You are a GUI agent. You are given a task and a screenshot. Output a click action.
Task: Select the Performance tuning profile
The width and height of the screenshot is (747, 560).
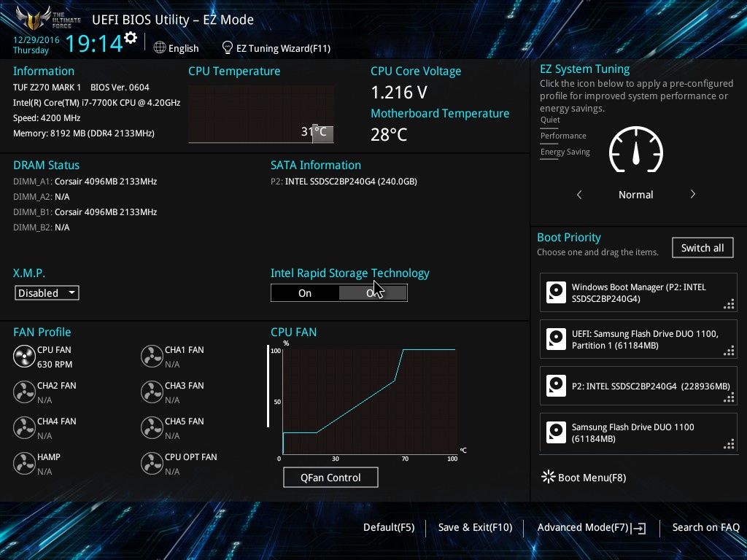pos(563,136)
